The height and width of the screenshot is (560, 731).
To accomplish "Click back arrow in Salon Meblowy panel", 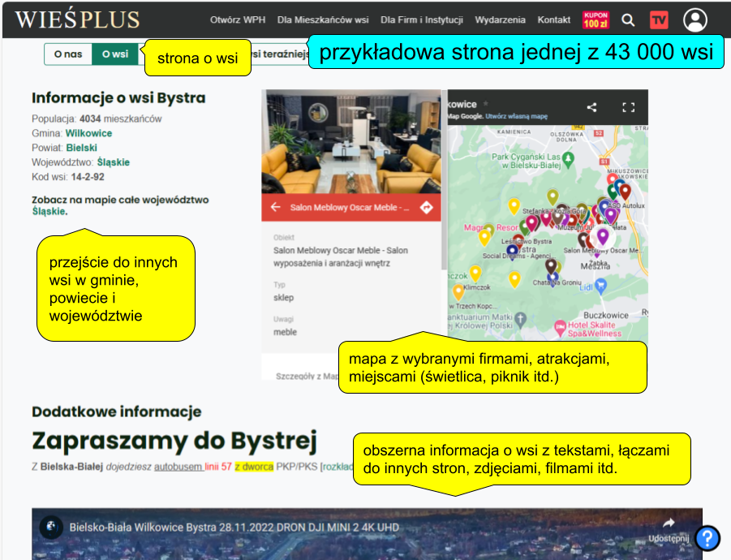I will pyautogui.click(x=275, y=208).
